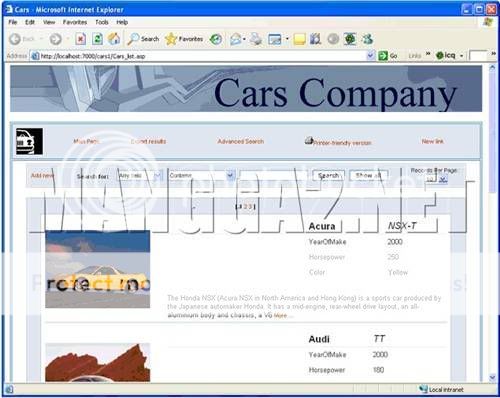Open the Edit menu
This screenshot has width=500, height=398.
point(30,22)
